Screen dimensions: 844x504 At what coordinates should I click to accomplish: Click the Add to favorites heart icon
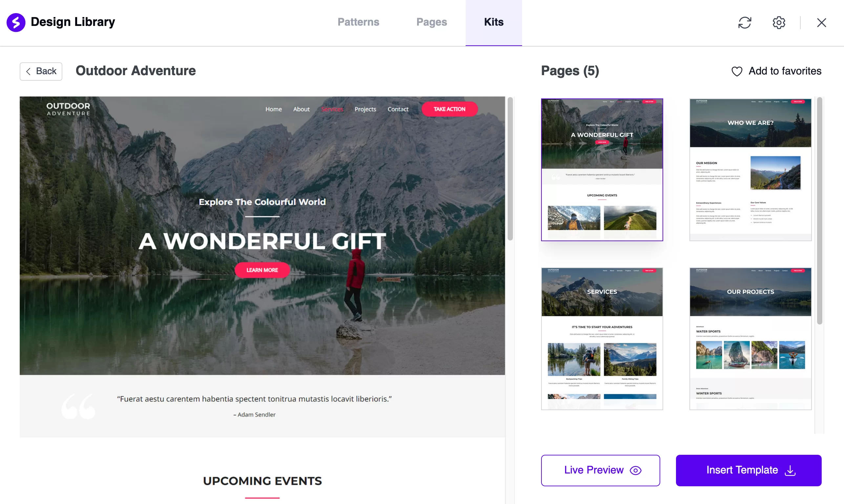(x=737, y=71)
